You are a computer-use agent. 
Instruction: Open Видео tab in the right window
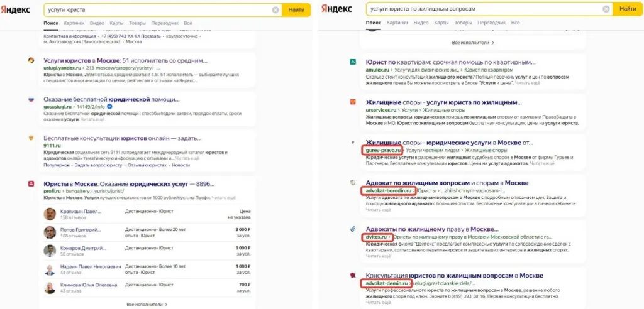click(x=421, y=23)
